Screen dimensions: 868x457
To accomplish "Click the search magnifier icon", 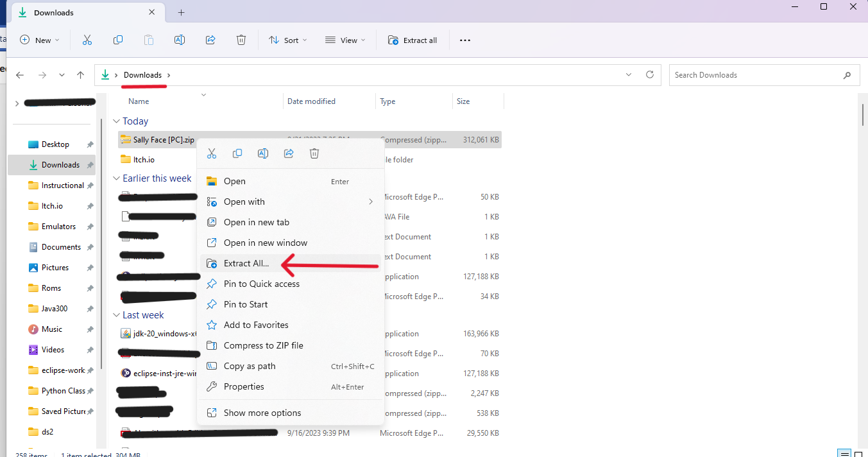I will click(847, 75).
